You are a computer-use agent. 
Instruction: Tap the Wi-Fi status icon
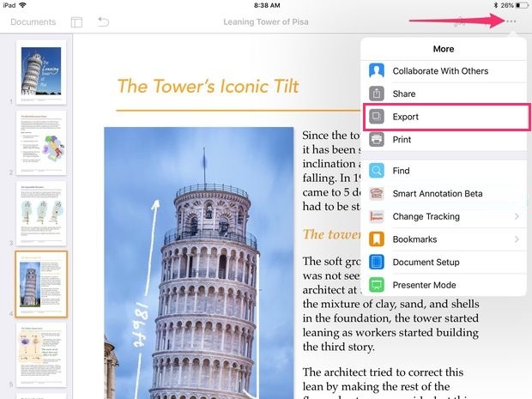tap(22, 5)
